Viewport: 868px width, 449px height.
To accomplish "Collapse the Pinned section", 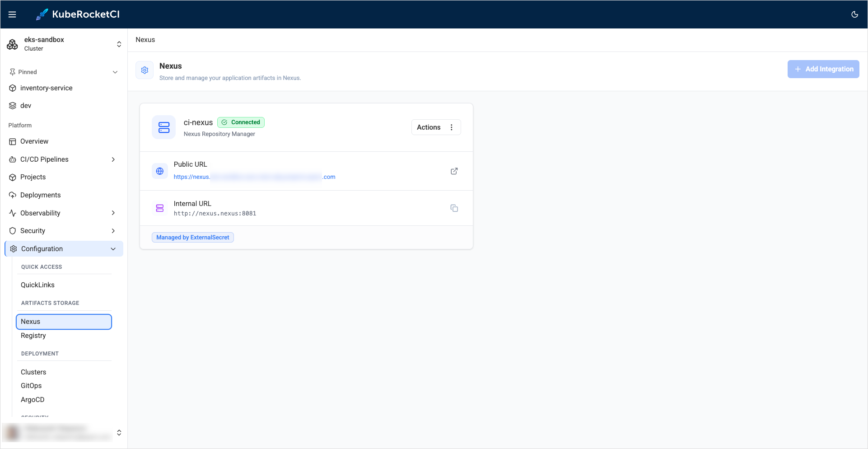I will pos(115,72).
